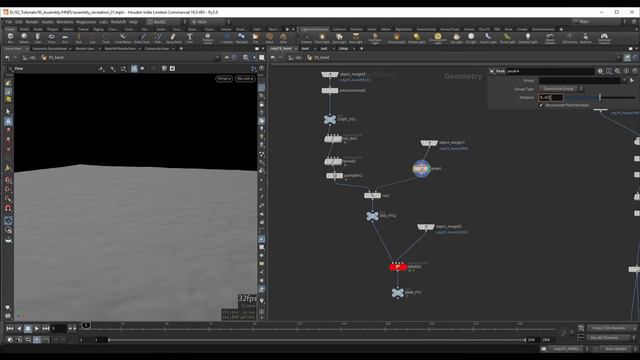
Task: Switch to the Render View tab
Action: click(84, 49)
